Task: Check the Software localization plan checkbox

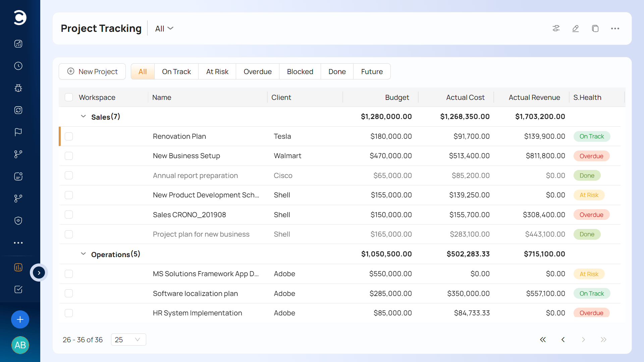Action: (x=69, y=293)
